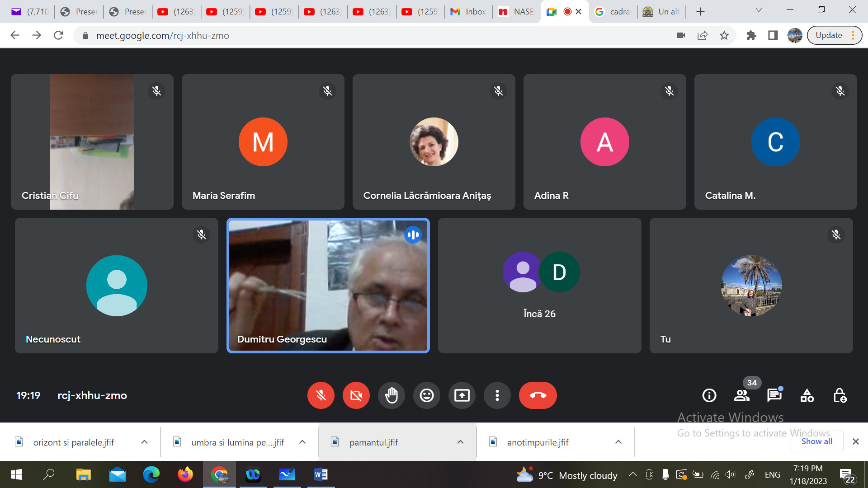Open the emoji reactions button
This screenshot has height=488, width=868.
(x=427, y=395)
